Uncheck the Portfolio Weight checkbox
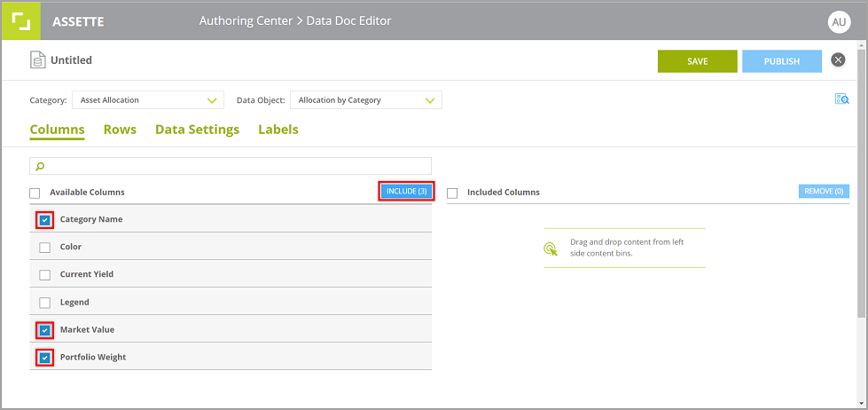868x410 pixels. click(45, 358)
